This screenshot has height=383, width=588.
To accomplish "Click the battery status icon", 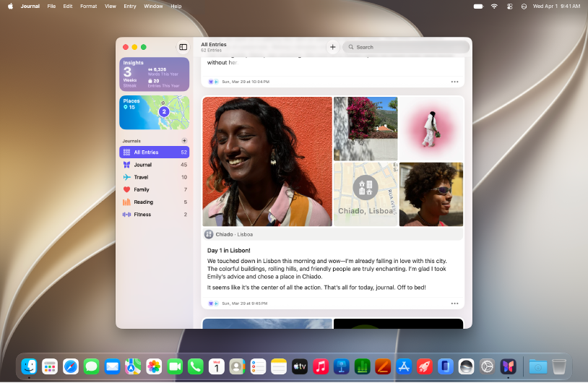I will click(478, 6).
